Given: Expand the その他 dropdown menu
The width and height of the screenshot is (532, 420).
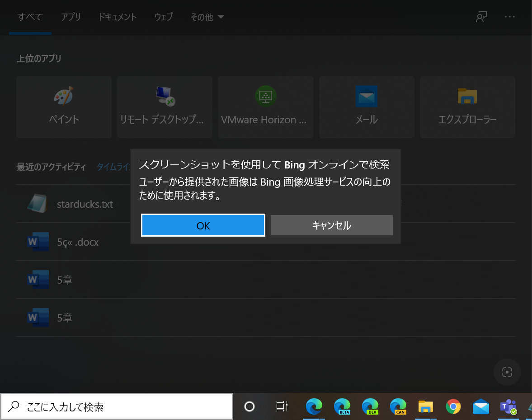Looking at the screenshot, I should pos(207,17).
